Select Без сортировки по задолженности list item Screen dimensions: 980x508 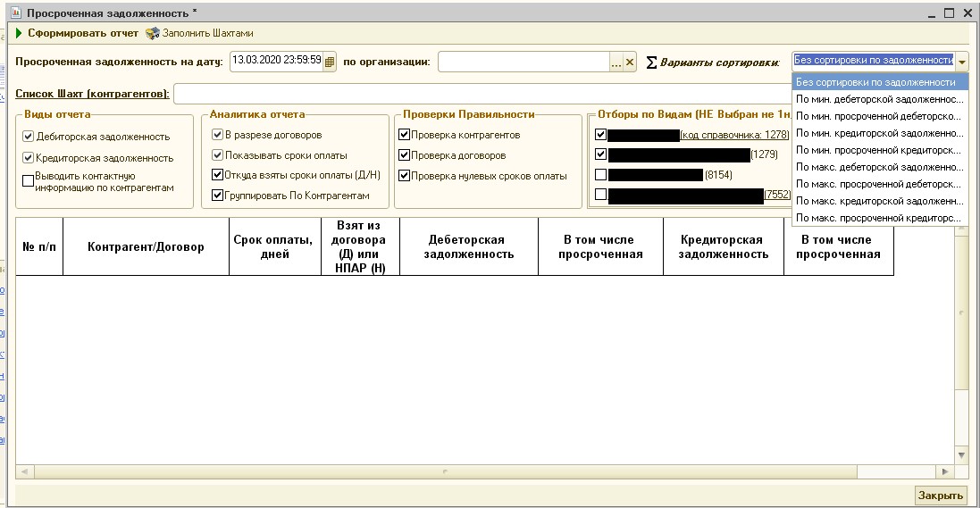pyautogui.click(x=879, y=82)
